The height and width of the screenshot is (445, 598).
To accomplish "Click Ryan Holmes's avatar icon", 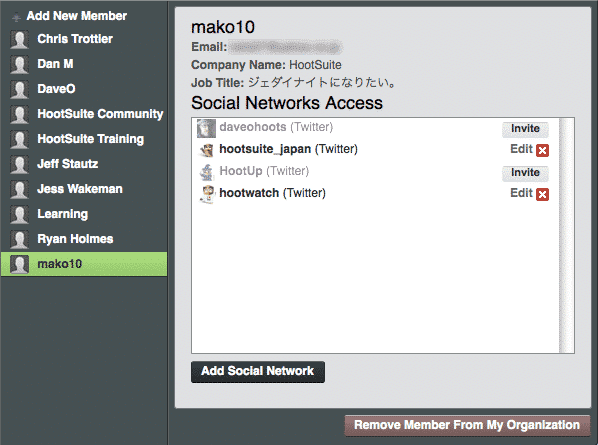I will pyautogui.click(x=19, y=239).
